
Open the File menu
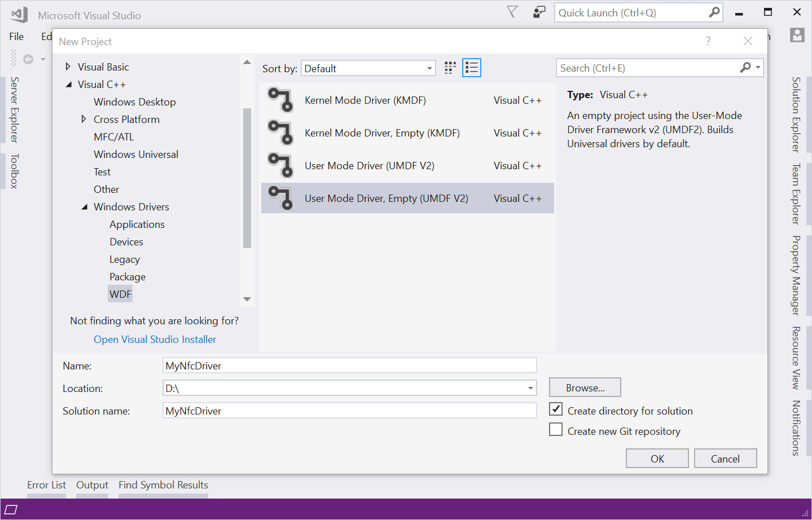coord(16,36)
